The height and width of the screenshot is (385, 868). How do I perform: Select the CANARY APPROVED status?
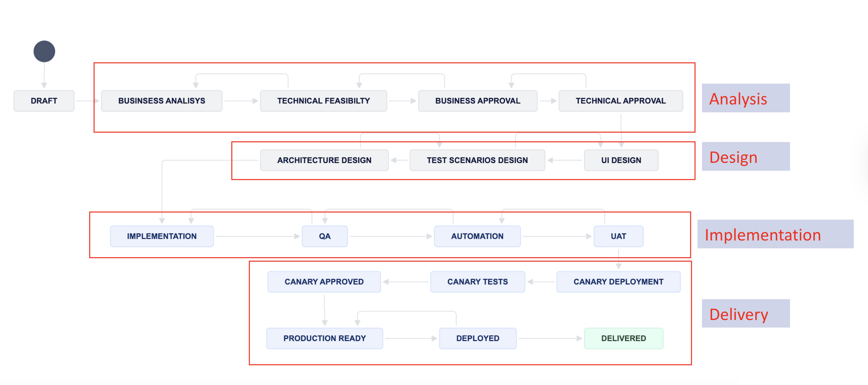pos(324,281)
